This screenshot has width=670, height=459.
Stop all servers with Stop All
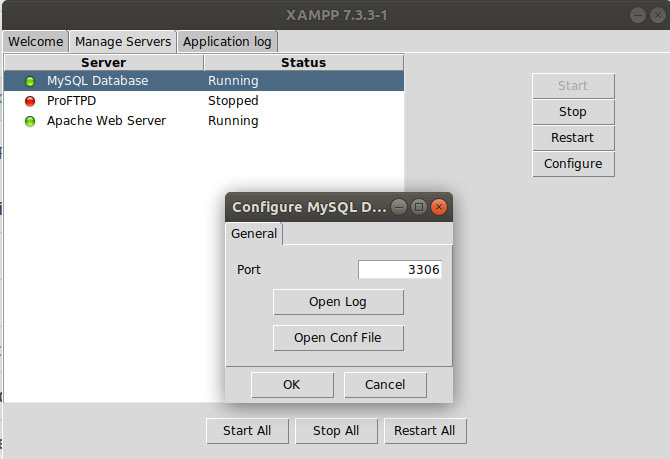[336, 431]
